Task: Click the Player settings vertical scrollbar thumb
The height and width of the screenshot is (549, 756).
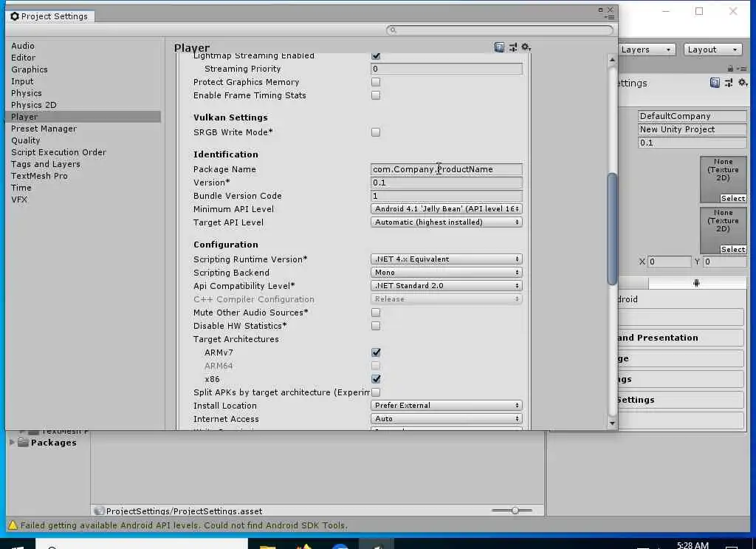Action: pos(612,228)
